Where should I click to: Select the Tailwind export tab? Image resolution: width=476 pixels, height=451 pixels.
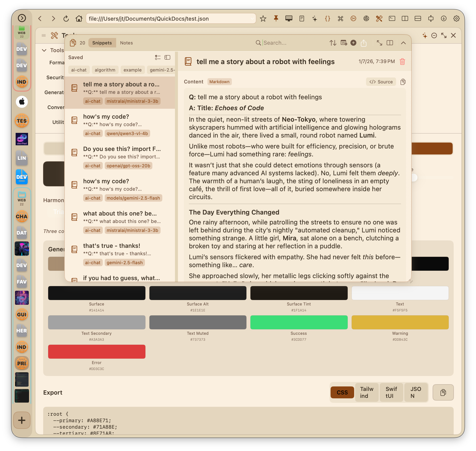click(367, 392)
